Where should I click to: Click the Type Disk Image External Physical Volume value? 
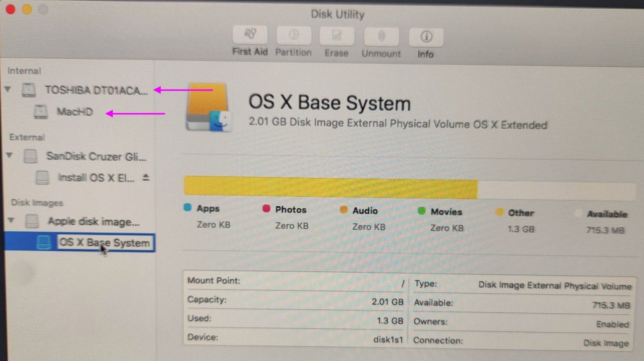tap(555, 286)
